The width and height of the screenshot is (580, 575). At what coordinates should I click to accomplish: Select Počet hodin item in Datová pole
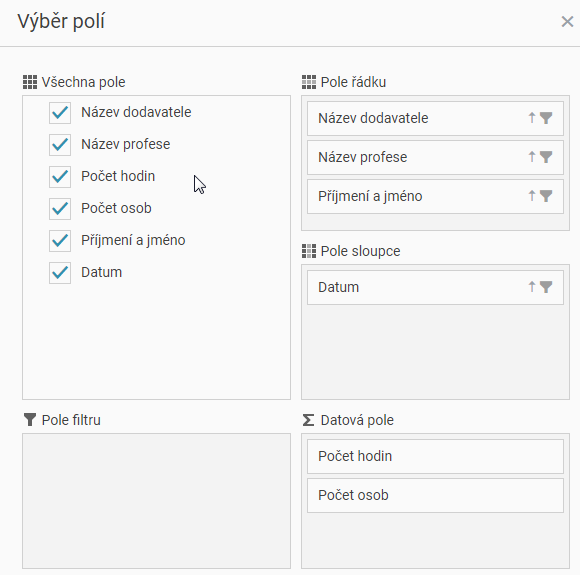[435, 456]
